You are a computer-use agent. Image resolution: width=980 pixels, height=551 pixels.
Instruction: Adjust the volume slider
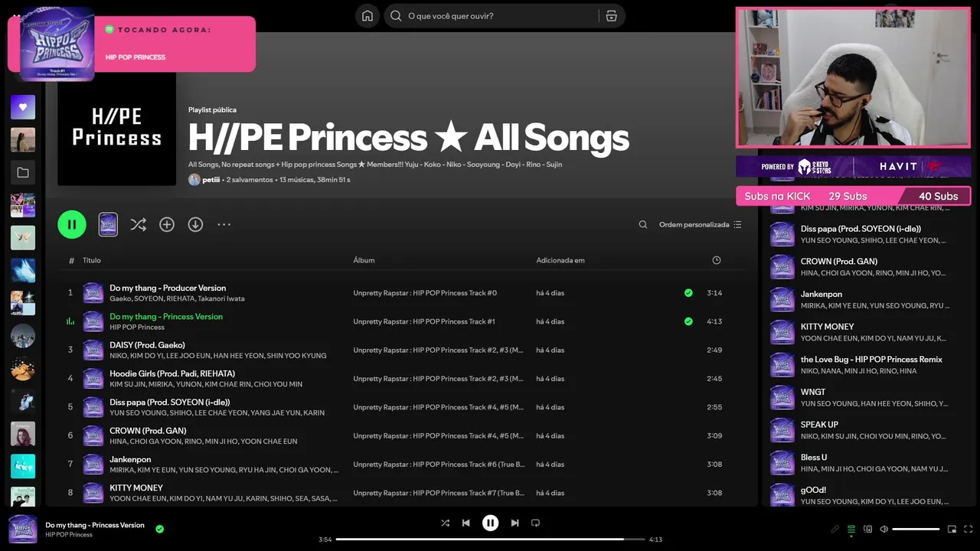(x=916, y=529)
